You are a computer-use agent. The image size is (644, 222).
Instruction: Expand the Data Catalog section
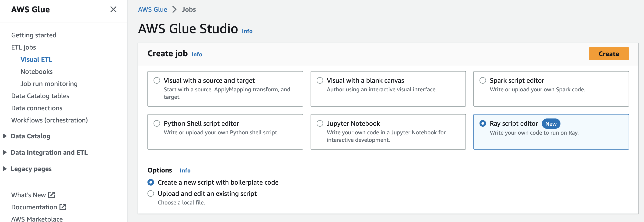coord(4,136)
